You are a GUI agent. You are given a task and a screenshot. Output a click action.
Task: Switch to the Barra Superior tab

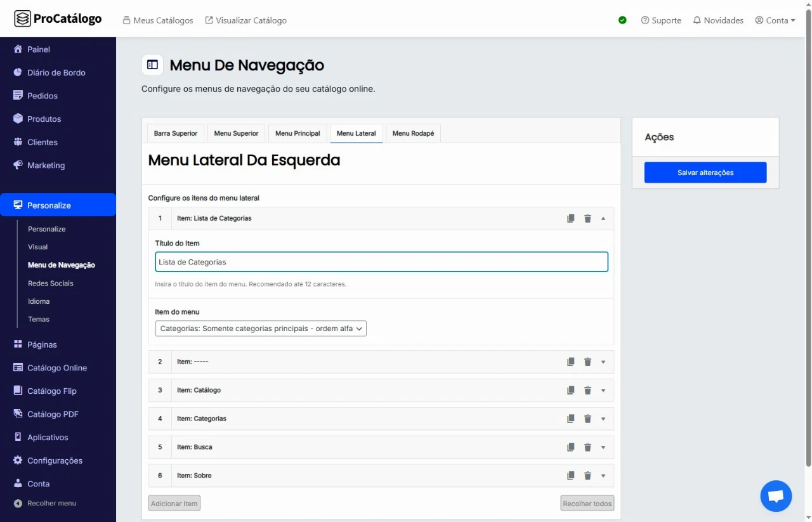[x=176, y=133]
